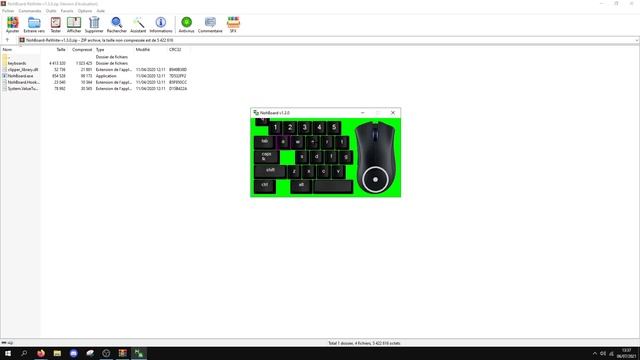
Task: Open the Windows Start button
Action: (x=8, y=353)
